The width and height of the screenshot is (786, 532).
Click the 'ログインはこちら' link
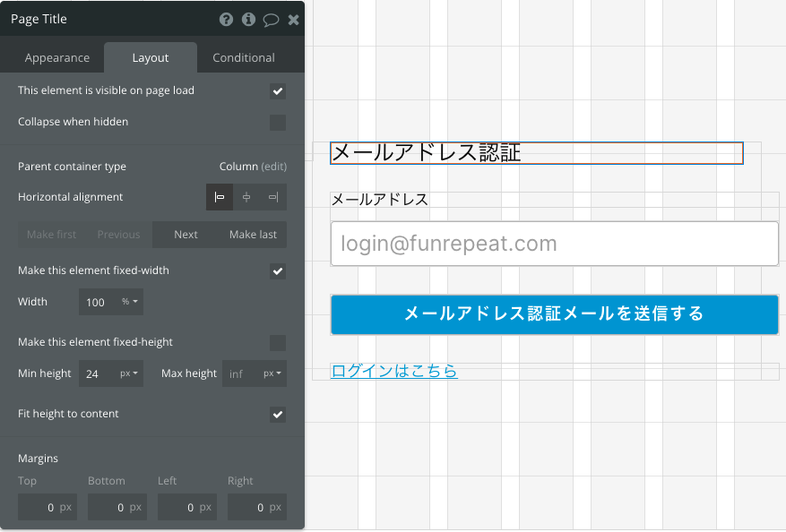tap(394, 371)
